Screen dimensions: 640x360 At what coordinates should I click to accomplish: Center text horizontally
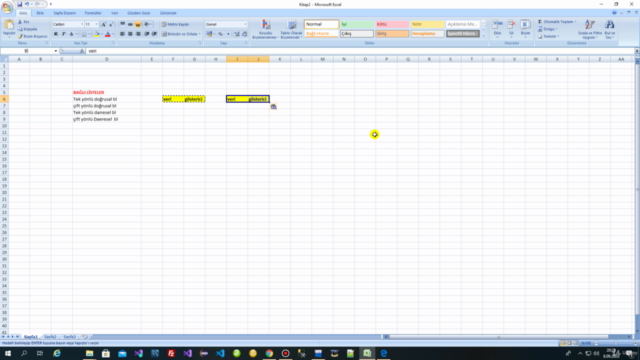coord(130,34)
